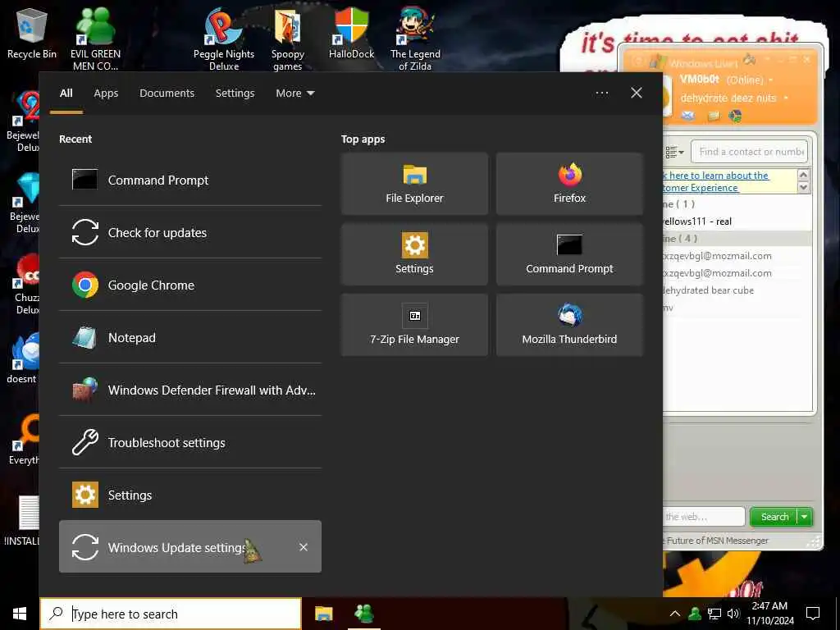Open Windows Live Messenger taskbar icon

pos(364,614)
